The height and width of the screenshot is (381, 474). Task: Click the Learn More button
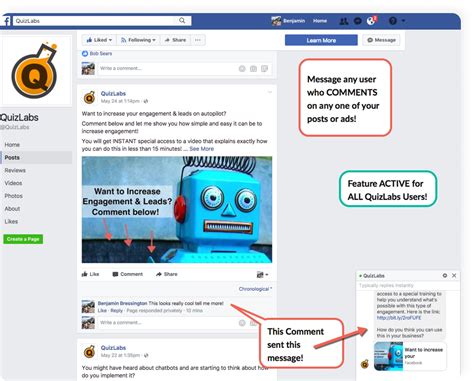[x=321, y=40]
